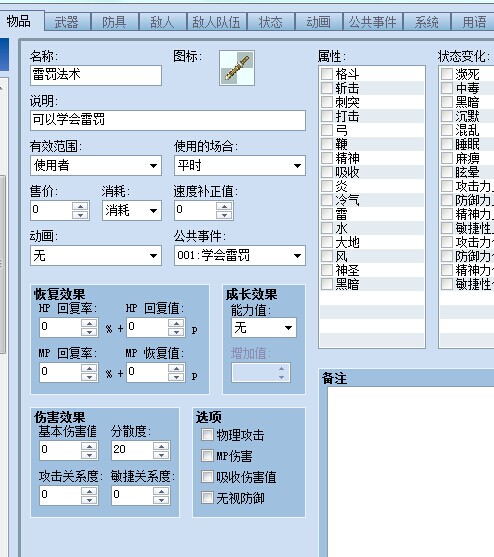The height and width of the screenshot is (557, 494).
Task: Open the 动画 dropdown showing 无
Action: tap(96, 255)
